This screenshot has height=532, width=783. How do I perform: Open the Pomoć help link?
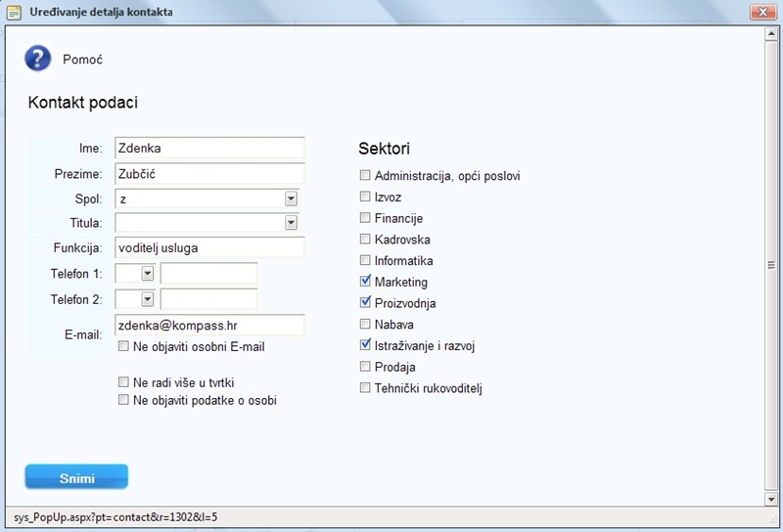click(x=83, y=60)
